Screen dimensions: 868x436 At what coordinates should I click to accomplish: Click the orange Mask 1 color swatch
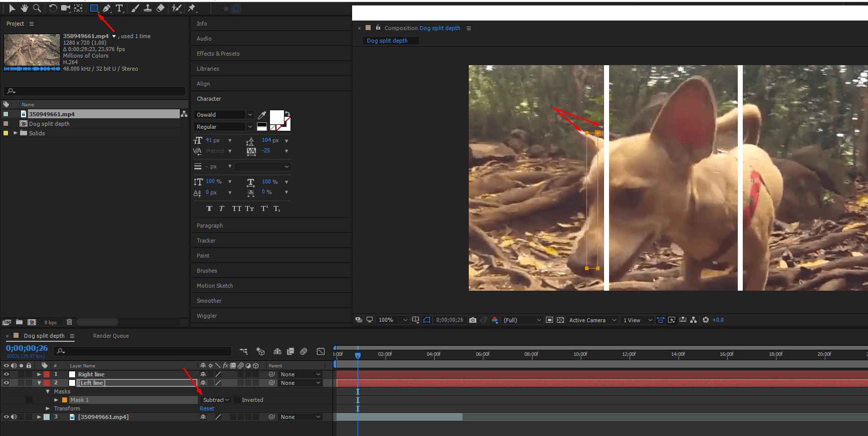click(65, 400)
